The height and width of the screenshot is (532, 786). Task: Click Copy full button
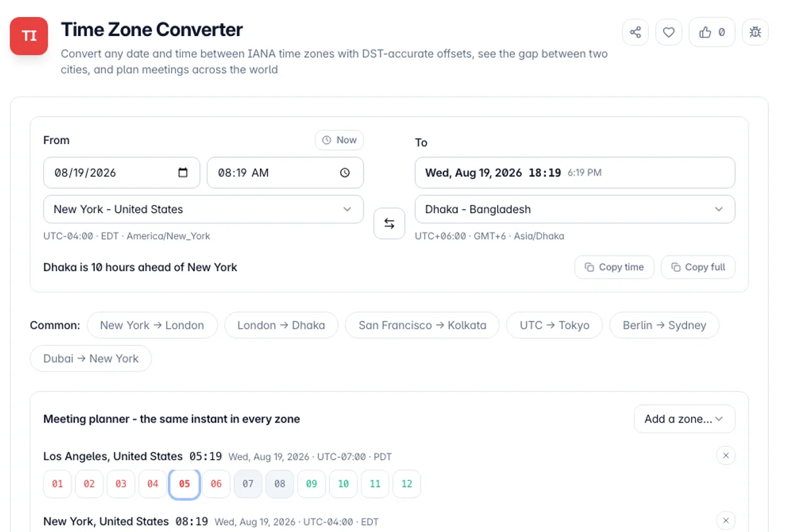coord(698,267)
